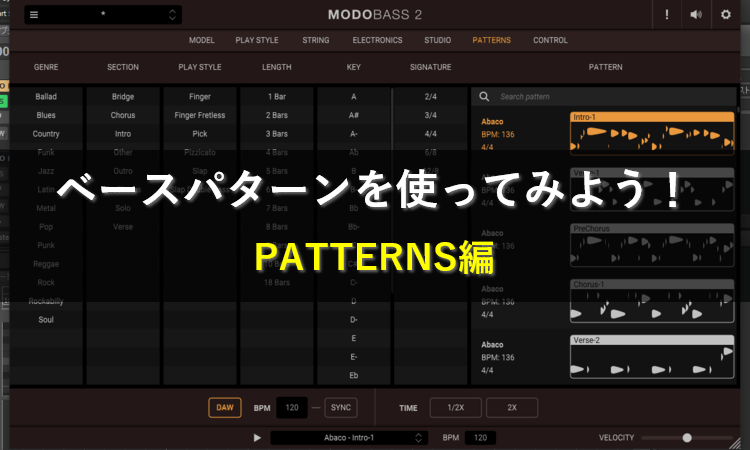Play the selected pattern
The image size is (750, 450).
pos(257,438)
